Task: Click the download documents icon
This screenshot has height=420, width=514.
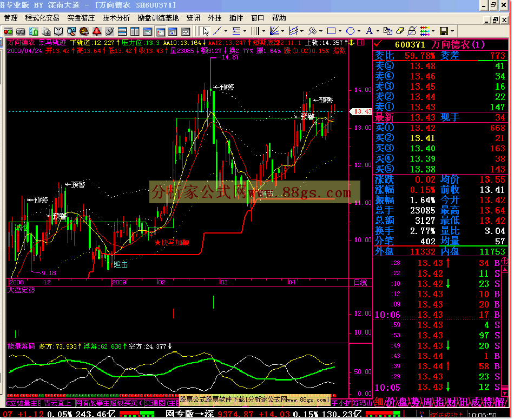Action: (46, 31)
